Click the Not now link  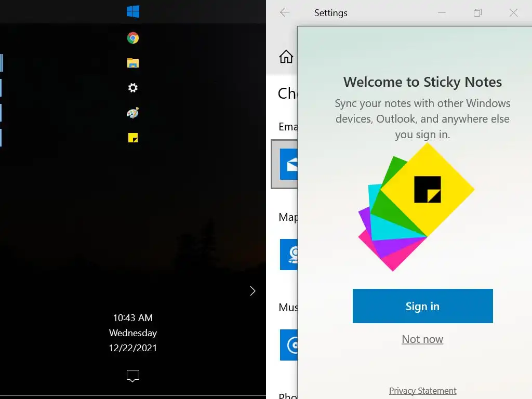pos(422,339)
